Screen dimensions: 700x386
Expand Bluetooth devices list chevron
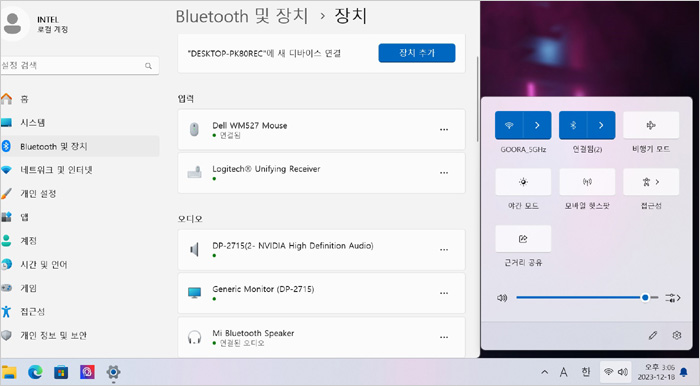point(601,125)
